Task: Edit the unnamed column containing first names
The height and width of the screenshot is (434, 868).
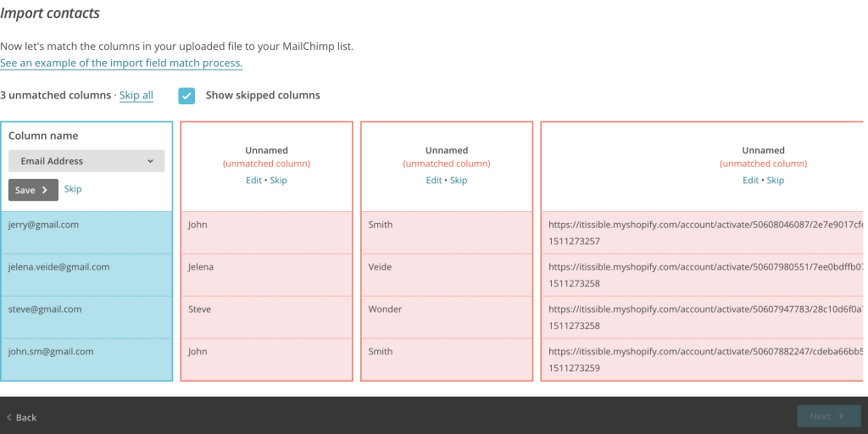Action: click(x=254, y=181)
